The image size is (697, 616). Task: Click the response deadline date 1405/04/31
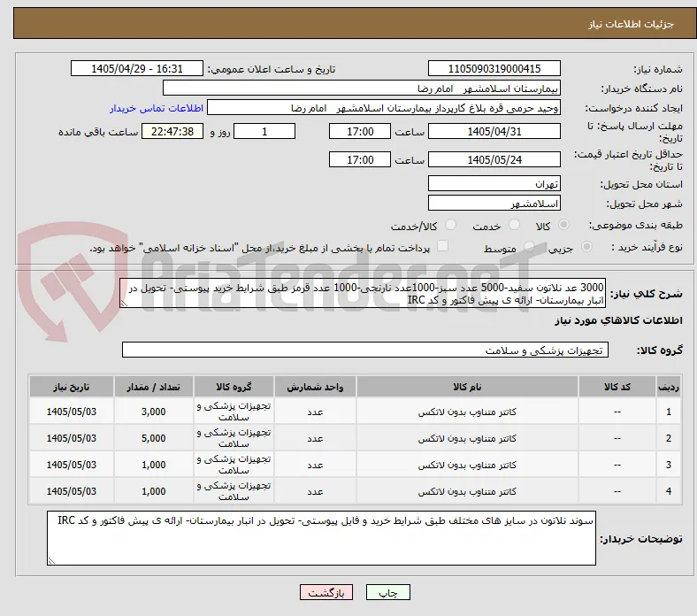[x=494, y=132]
